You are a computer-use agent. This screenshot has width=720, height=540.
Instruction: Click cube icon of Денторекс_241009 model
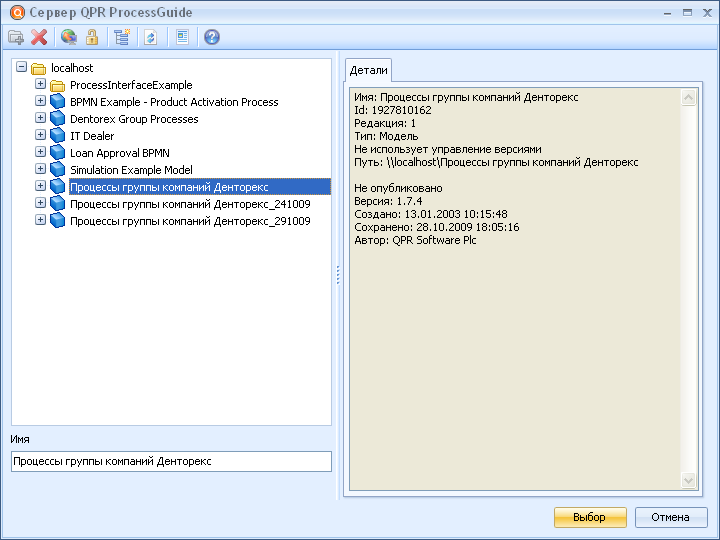[57, 203]
